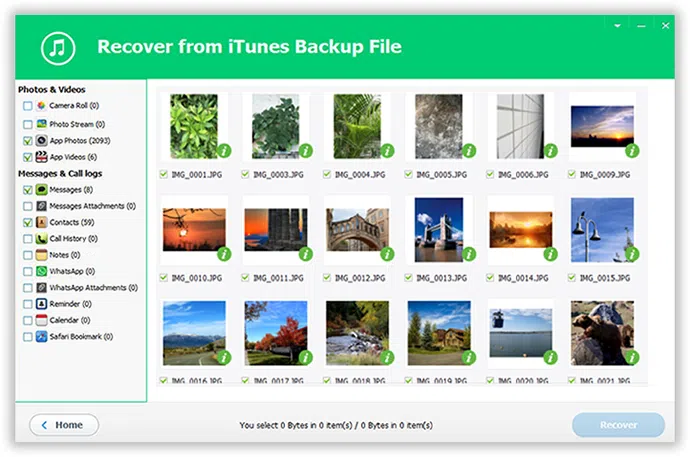Click the Photo Stream icon
This screenshot has width=690, height=457.
(x=41, y=124)
